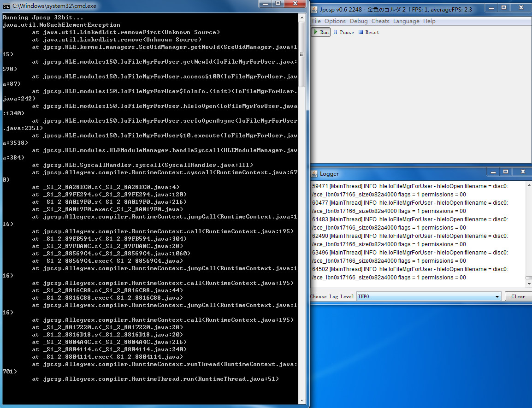Click the _S1_2_8A28EC0.java:4 stack trace line
This screenshot has height=408, width=532.
point(106,187)
